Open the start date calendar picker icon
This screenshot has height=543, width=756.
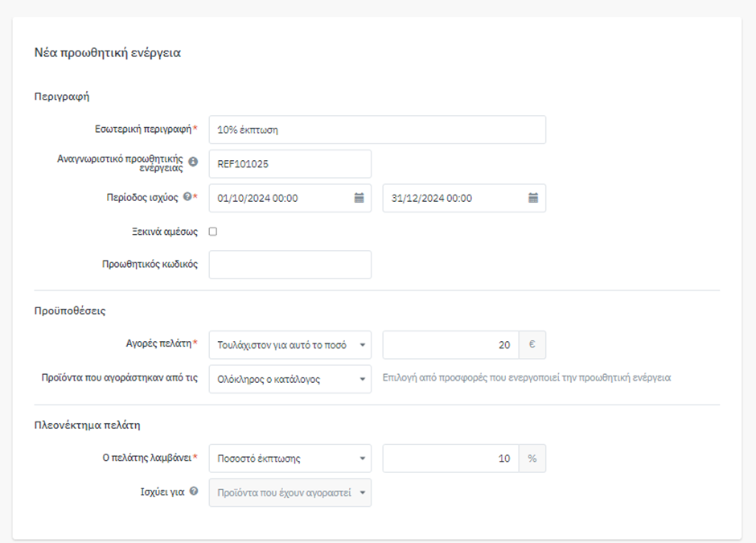360,198
